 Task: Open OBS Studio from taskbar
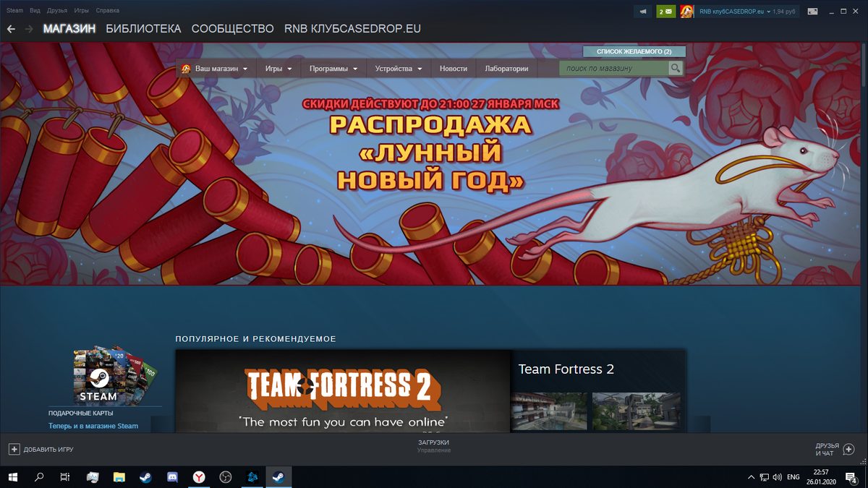tap(225, 477)
